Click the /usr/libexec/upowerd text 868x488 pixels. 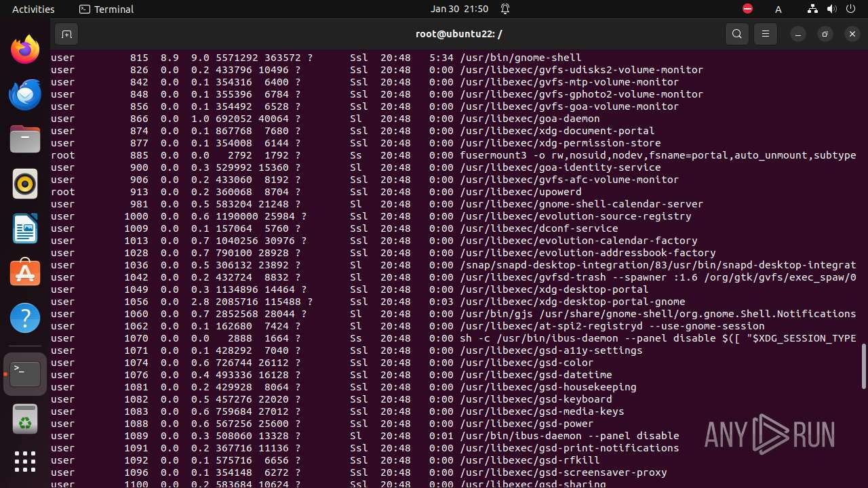(520, 192)
